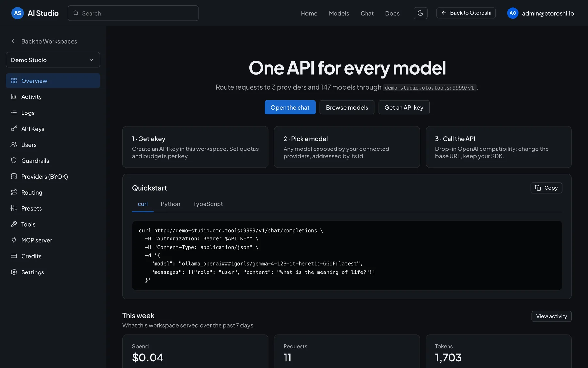Click the "3 · Call the API" card
This screenshot has height=368, width=588.
coord(498,147)
